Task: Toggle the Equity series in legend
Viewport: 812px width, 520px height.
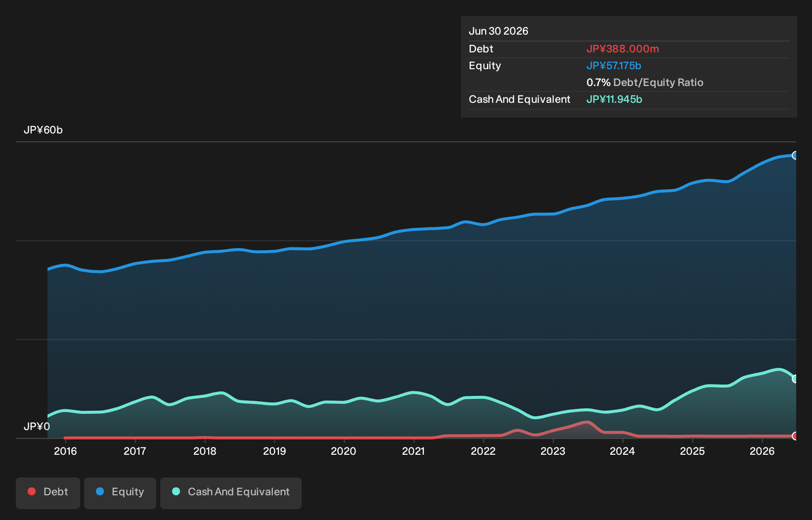Action: [120, 493]
